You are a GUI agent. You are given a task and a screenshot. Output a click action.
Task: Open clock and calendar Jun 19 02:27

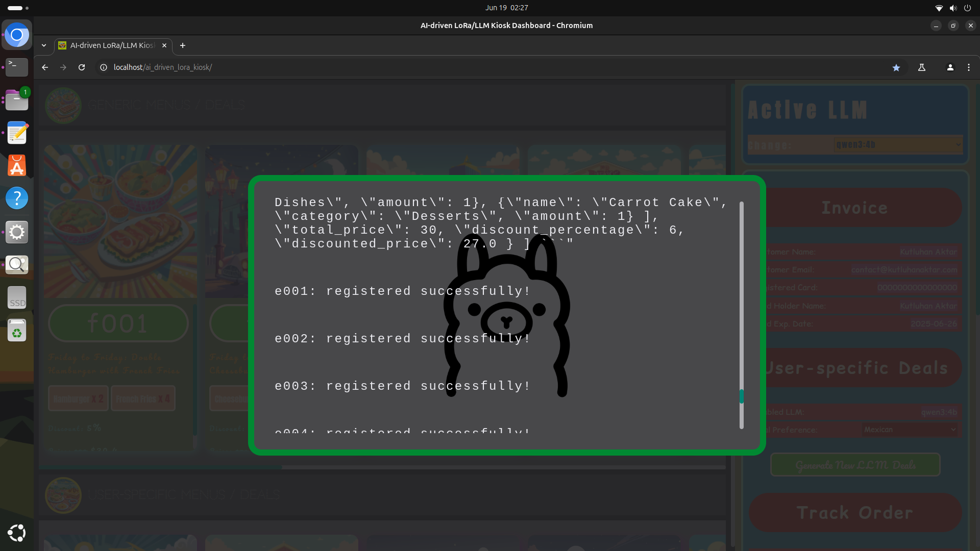point(506,8)
